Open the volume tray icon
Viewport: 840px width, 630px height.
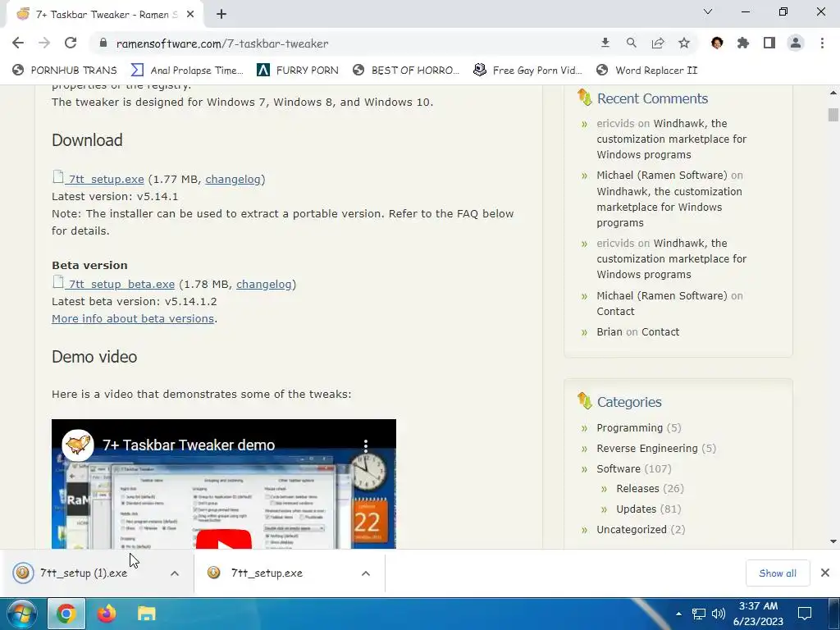click(719, 614)
